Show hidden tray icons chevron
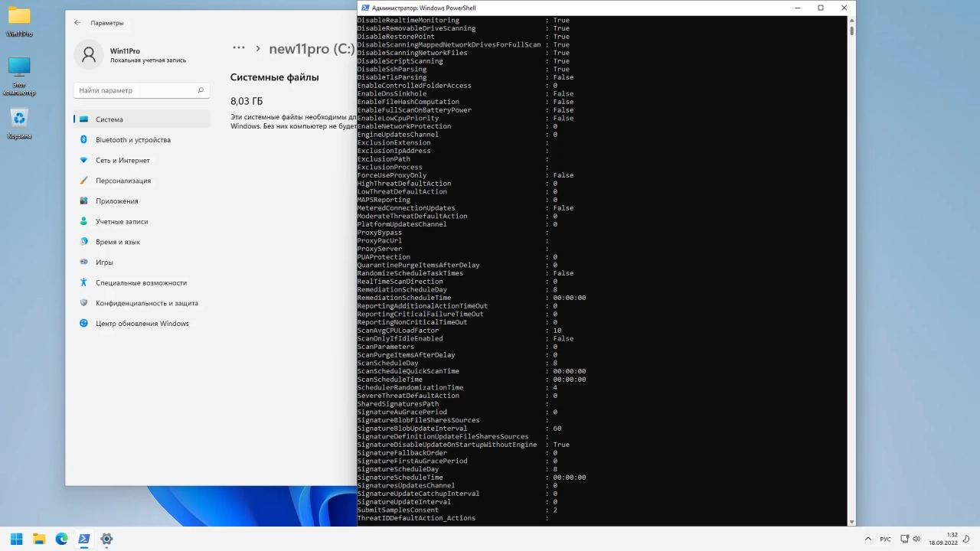The width and height of the screenshot is (980, 551). (867, 539)
